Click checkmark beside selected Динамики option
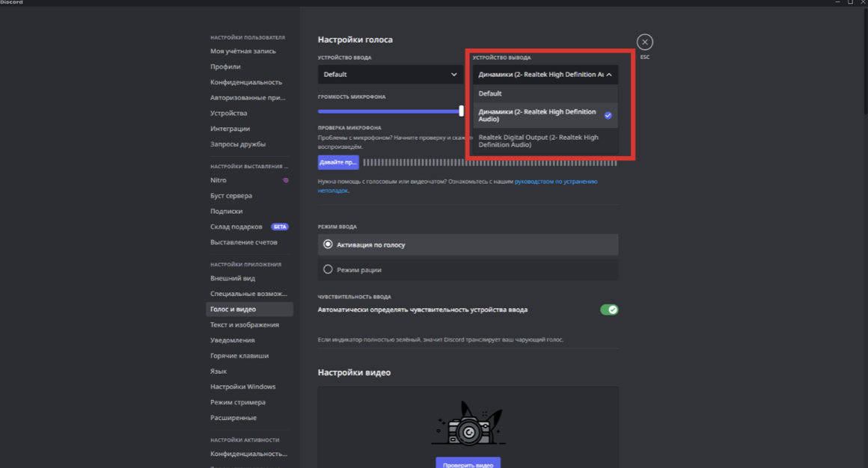This screenshot has height=468, width=868. coord(608,116)
